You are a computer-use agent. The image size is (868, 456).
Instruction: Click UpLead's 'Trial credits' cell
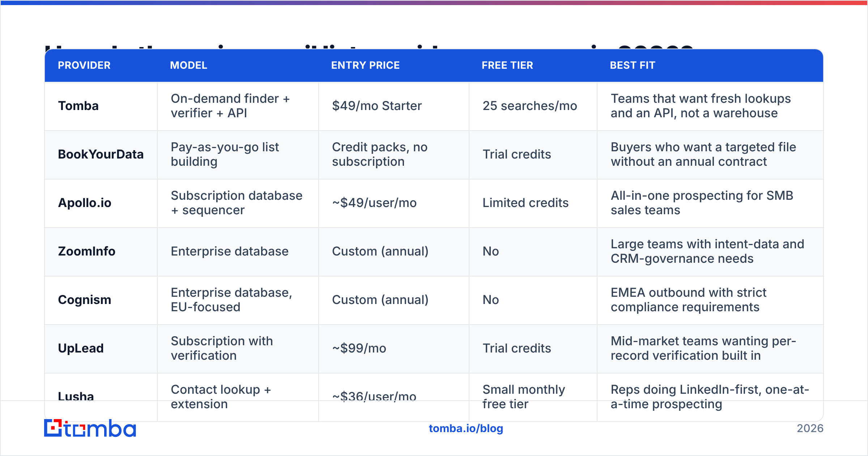(533, 349)
